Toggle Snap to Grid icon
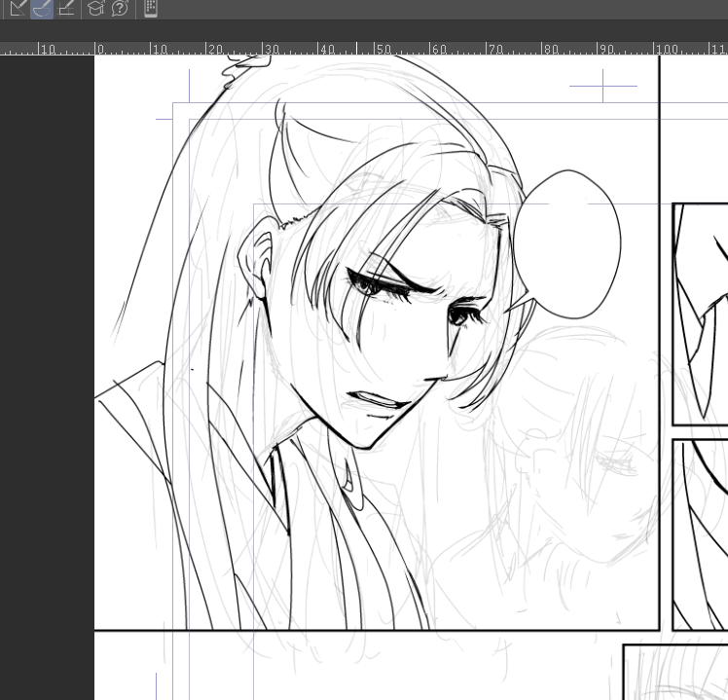Image resolution: width=728 pixels, height=700 pixels. coord(66,8)
